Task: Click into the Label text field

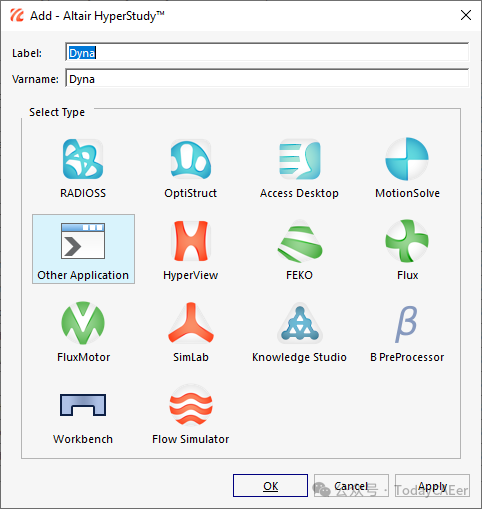Action: (267, 53)
